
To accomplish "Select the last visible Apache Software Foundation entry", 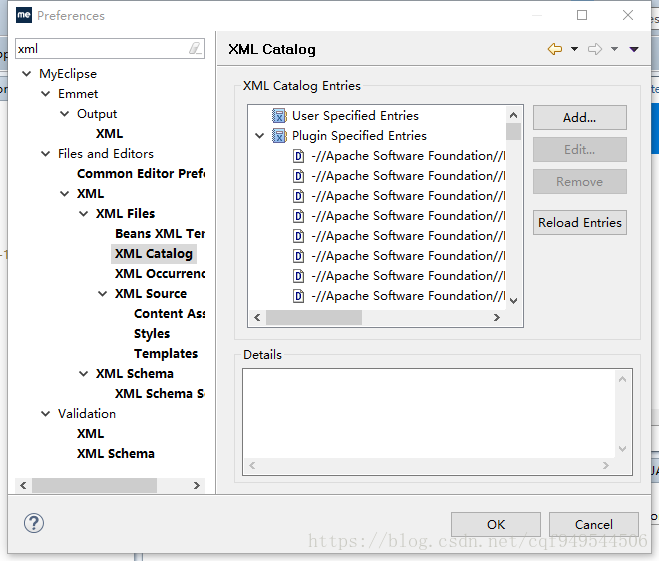I will pos(398,296).
